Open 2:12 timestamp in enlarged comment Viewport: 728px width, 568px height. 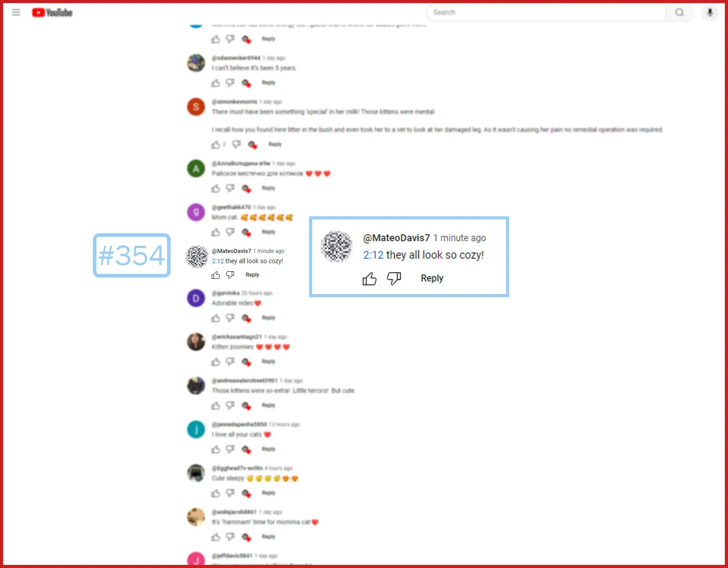[x=373, y=255]
